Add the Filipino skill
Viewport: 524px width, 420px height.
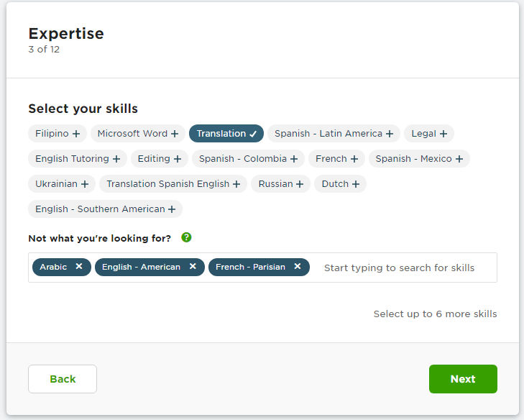click(x=58, y=134)
